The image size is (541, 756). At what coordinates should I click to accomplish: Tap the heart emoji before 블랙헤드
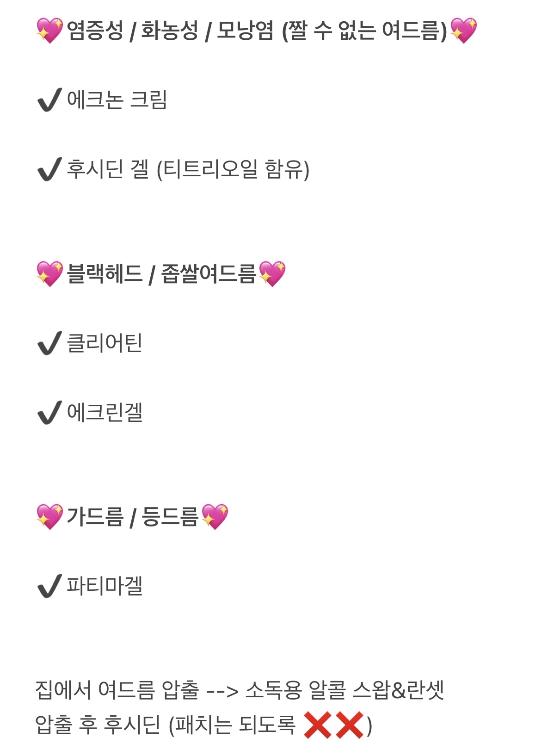coord(49,273)
